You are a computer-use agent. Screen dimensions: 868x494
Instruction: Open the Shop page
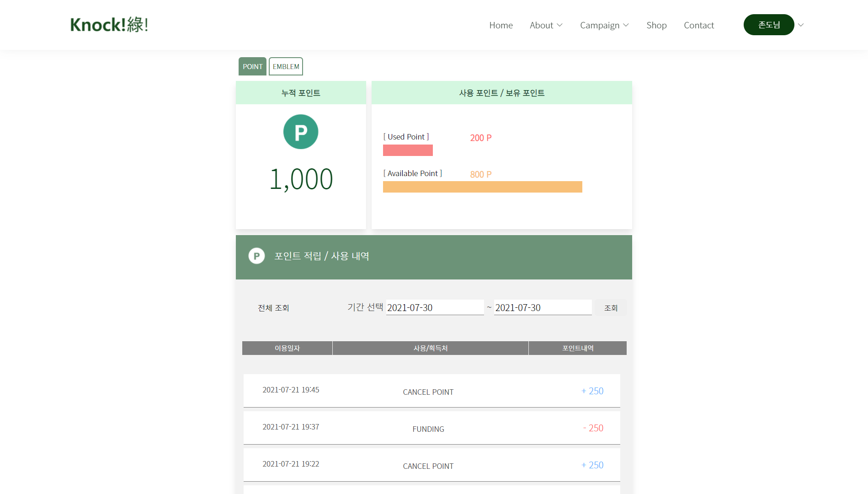click(x=656, y=25)
